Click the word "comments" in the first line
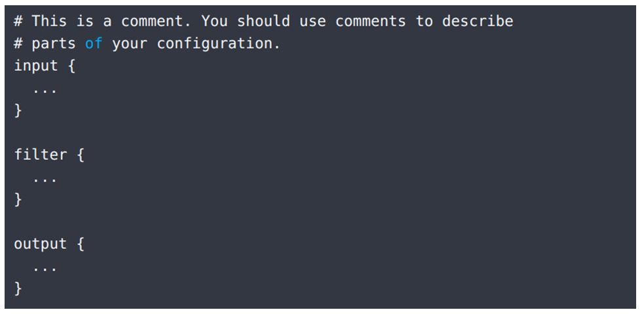644x314 pixels. tap(370, 21)
